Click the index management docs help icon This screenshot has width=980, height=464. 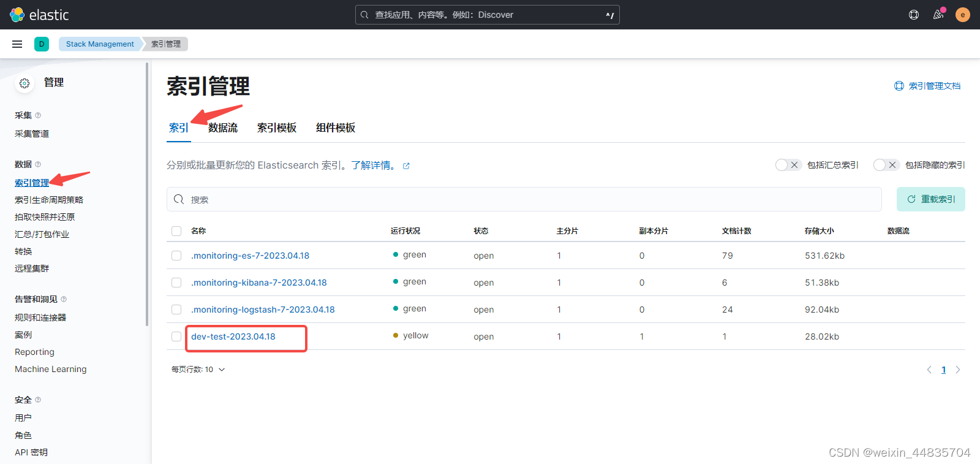click(899, 86)
